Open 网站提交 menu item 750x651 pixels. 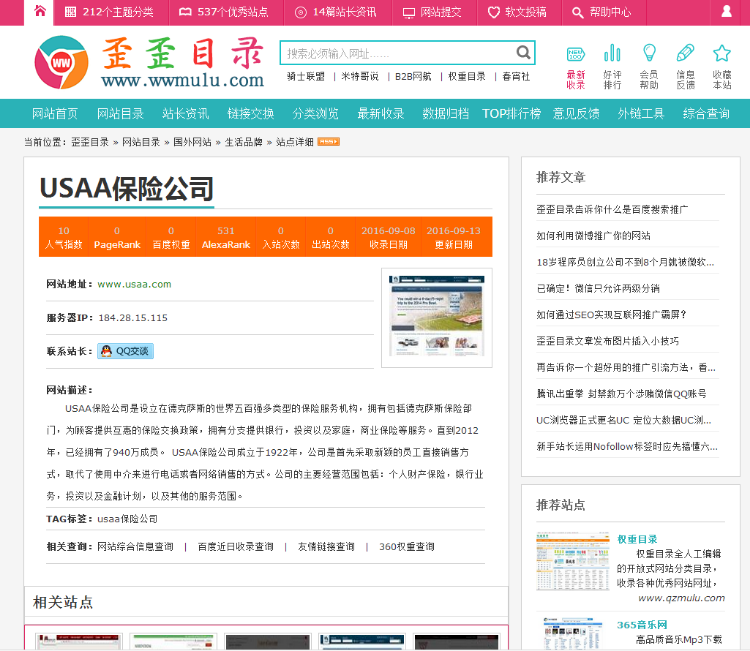point(432,12)
